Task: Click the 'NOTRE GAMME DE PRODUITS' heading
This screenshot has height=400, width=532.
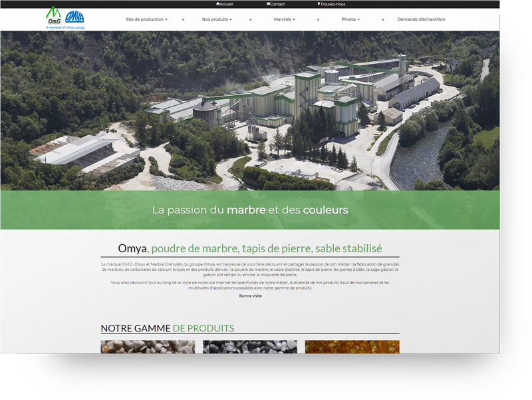Action: click(x=166, y=327)
